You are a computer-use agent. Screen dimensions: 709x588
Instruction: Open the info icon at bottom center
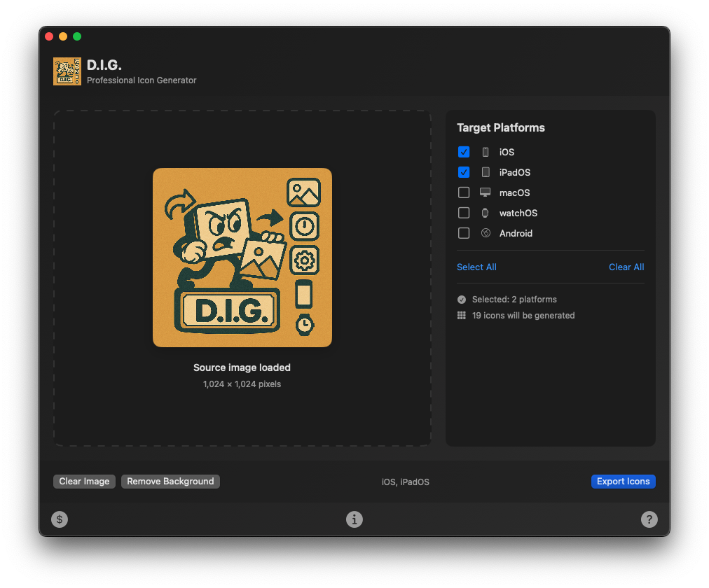354,519
